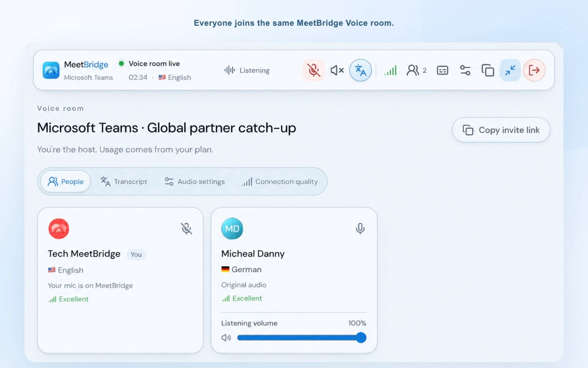This screenshot has height=368, width=588.
Task: Click the microphone icon on Micheal Danny's card
Action: 360,229
